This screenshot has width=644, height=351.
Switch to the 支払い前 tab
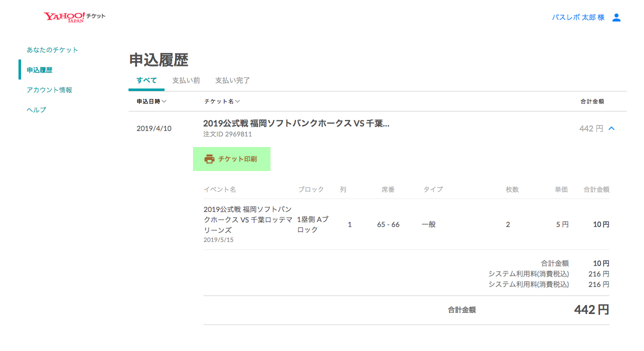pos(186,80)
